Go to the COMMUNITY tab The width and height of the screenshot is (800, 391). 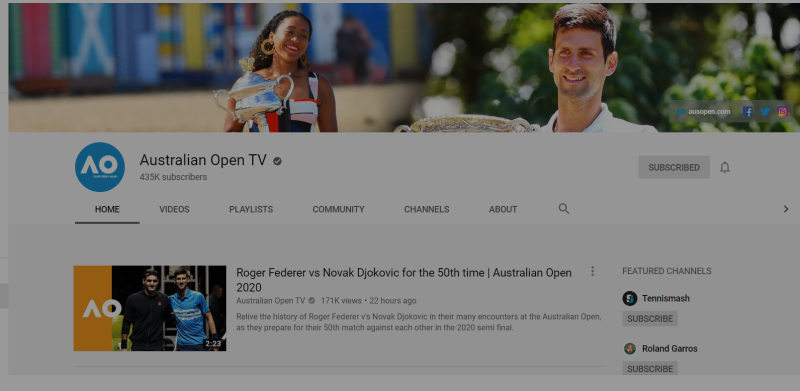click(338, 209)
